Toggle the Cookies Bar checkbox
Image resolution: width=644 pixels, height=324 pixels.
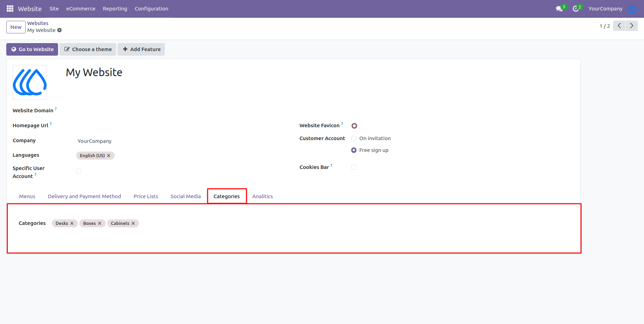point(354,167)
